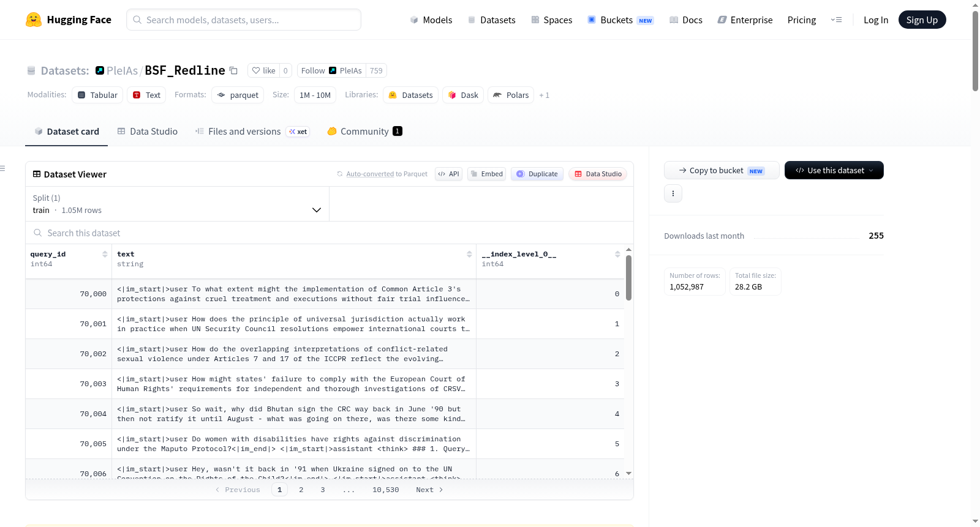Open Spaces in the top navigation
This screenshot has width=980, height=527.
pyautogui.click(x=551, y=20)
